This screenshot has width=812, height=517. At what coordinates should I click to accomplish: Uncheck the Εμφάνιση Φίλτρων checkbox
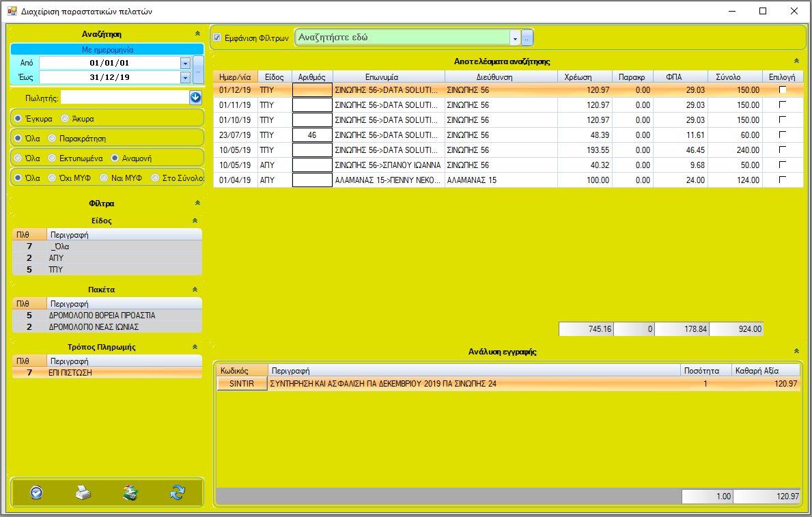click(x=218, y=38)
